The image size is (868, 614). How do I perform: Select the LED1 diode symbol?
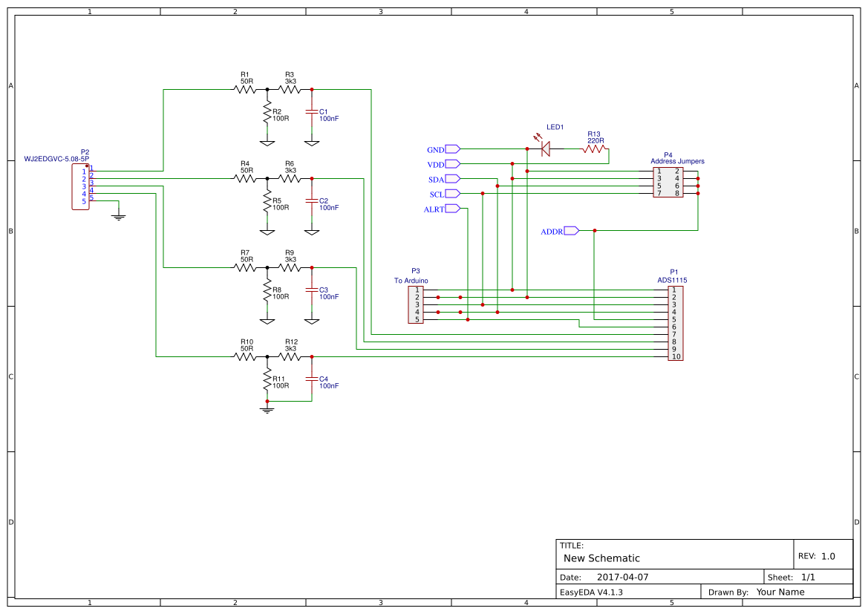point(546,148)
